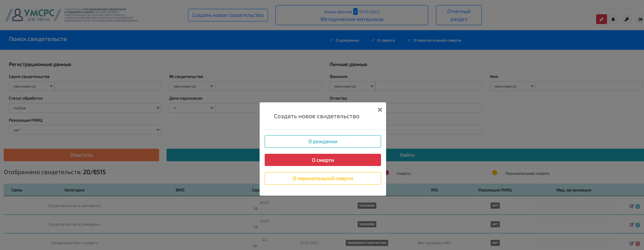Open edit icon in death certificate row

point(631,243)
